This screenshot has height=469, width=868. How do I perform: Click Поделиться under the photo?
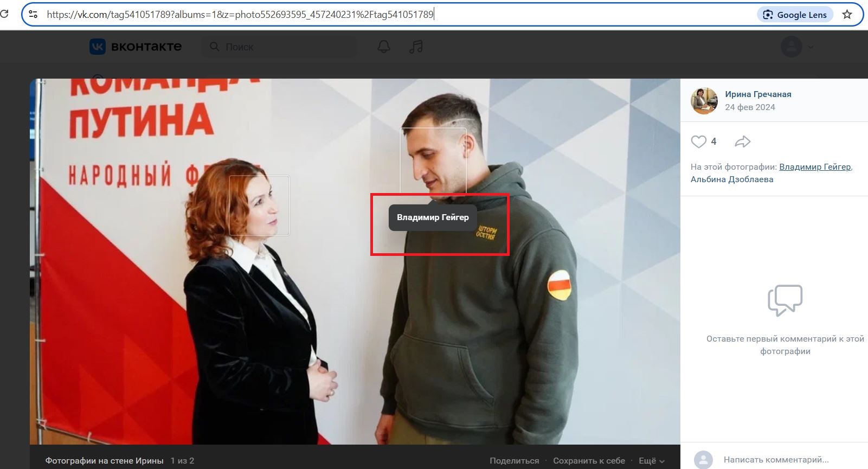pyautogui.click(x=514, y=461)
